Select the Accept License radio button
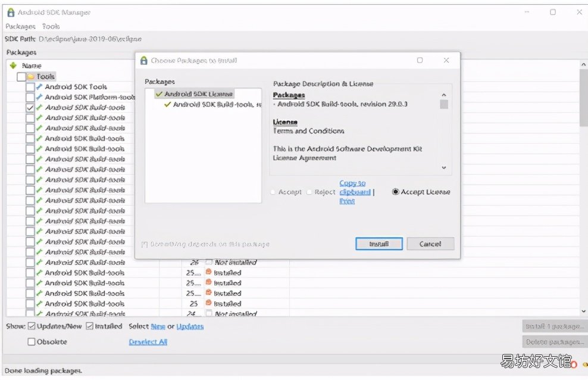The height and width of the screenshot is (380, 588). coord(395,192)
